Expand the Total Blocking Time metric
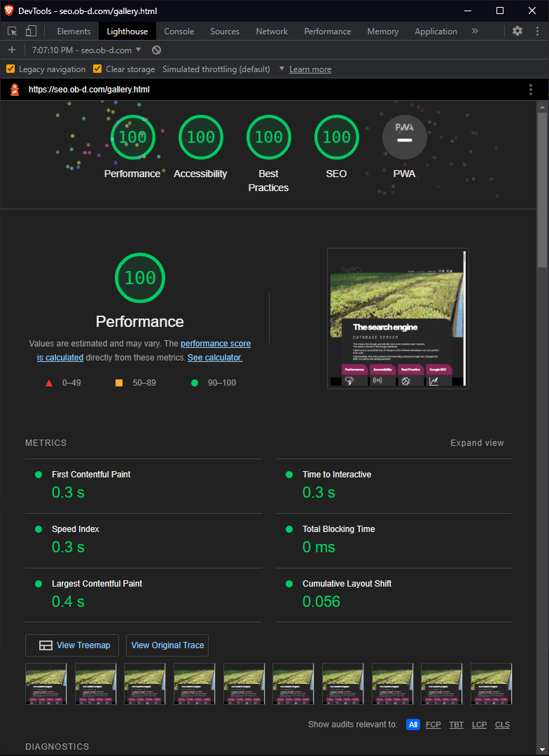Screen dimensions: 549x756 click(394, 540)
